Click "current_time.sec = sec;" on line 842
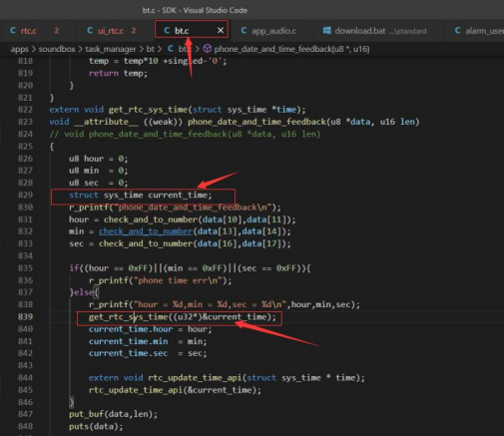 pyautogui.click(x=148, y=353)
